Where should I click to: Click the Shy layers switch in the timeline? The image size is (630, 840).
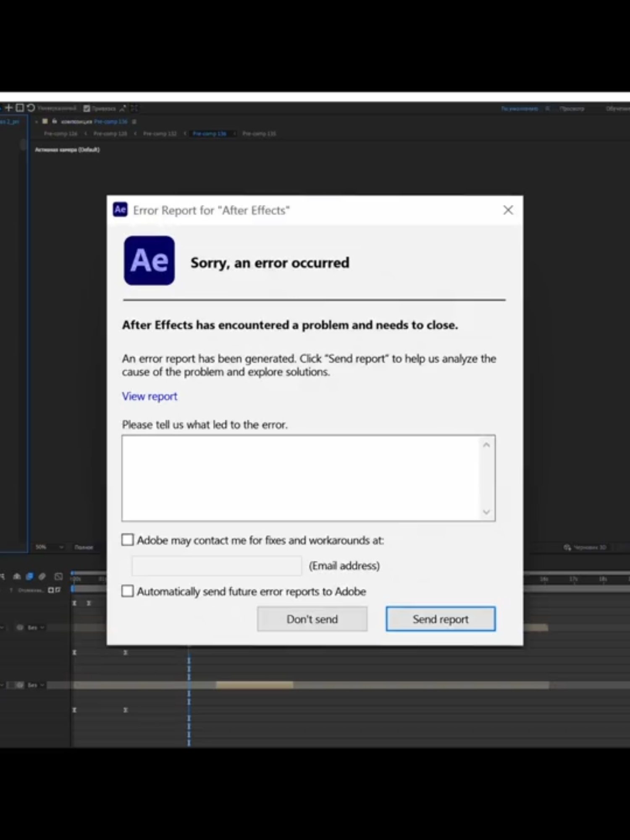(17, 577)
